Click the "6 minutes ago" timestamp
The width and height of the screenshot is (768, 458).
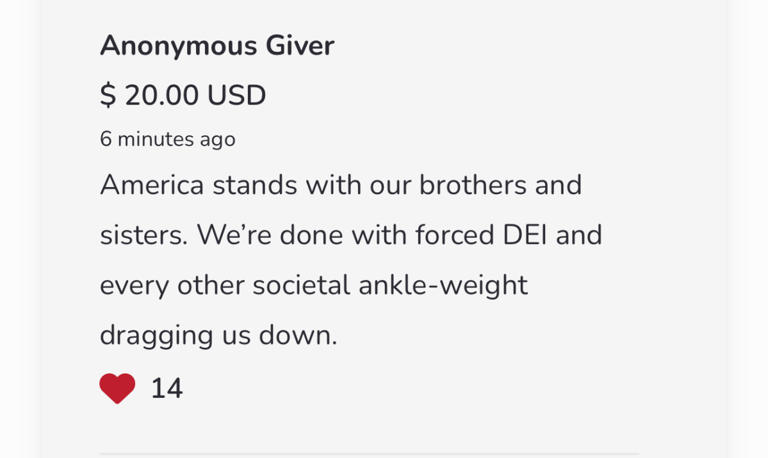click(x=167, y=140)
